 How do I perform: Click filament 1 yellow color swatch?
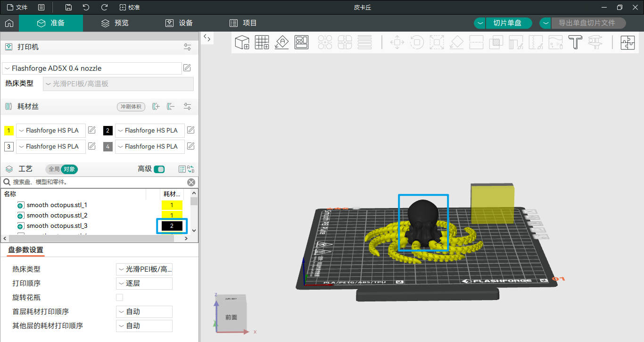[9, 131]
